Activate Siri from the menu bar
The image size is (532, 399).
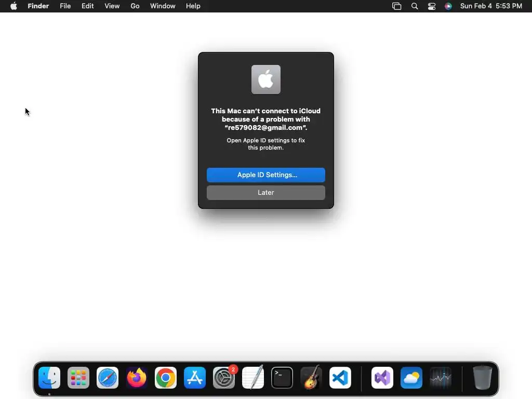448,6
